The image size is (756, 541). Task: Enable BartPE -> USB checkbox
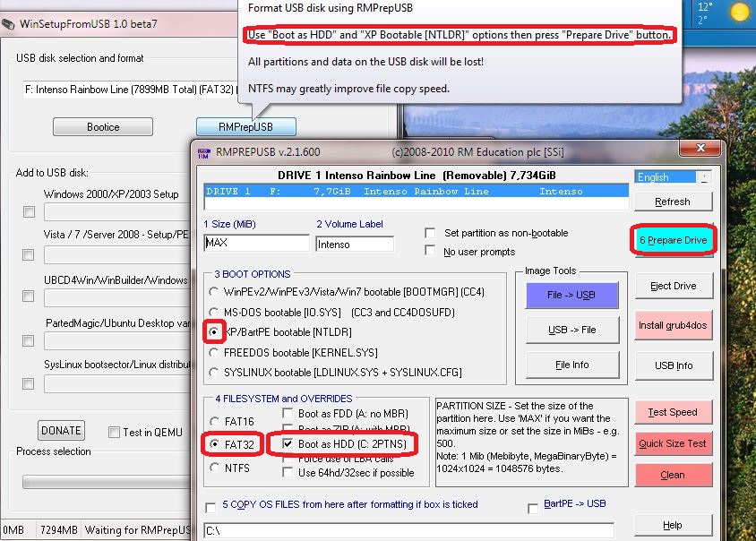point(533,508)
